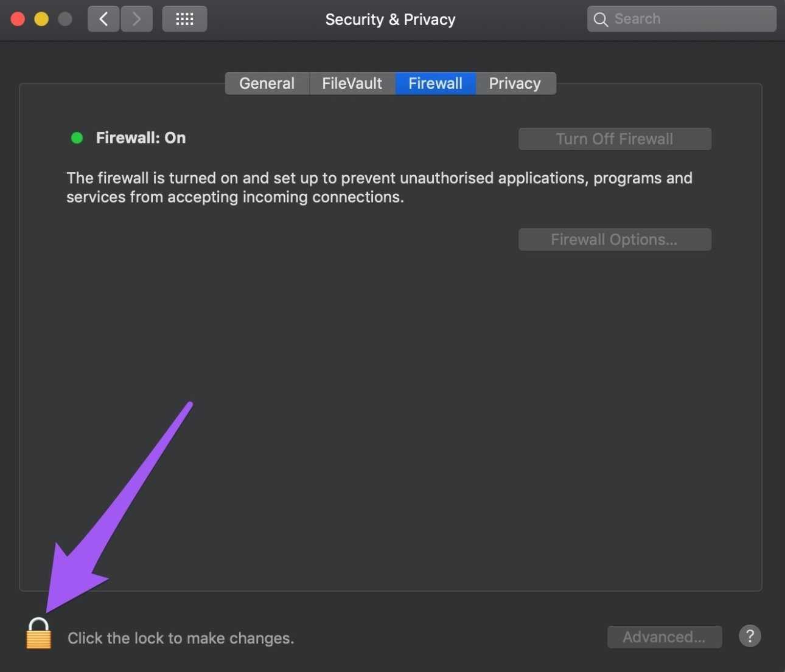Click the green firewall status indicator
The image size is (785, 672).
point(77,138)
